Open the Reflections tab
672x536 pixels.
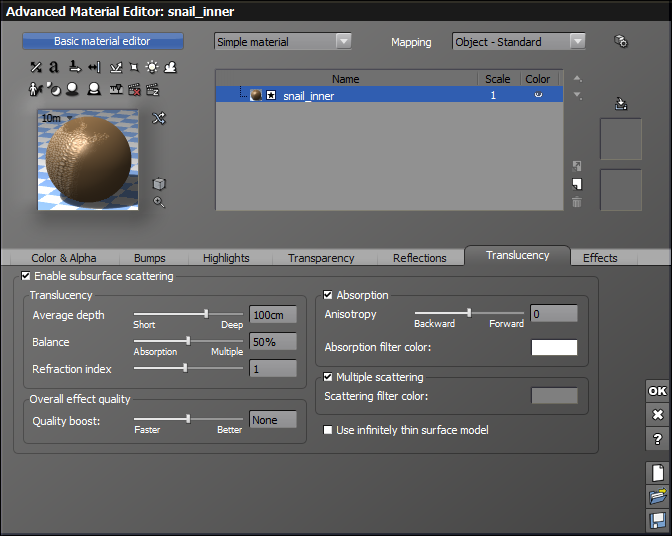[419, 258]
